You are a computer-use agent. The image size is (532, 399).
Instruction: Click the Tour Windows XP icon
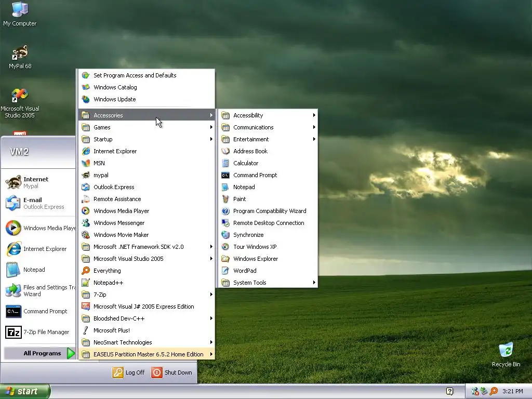[225, 247]
